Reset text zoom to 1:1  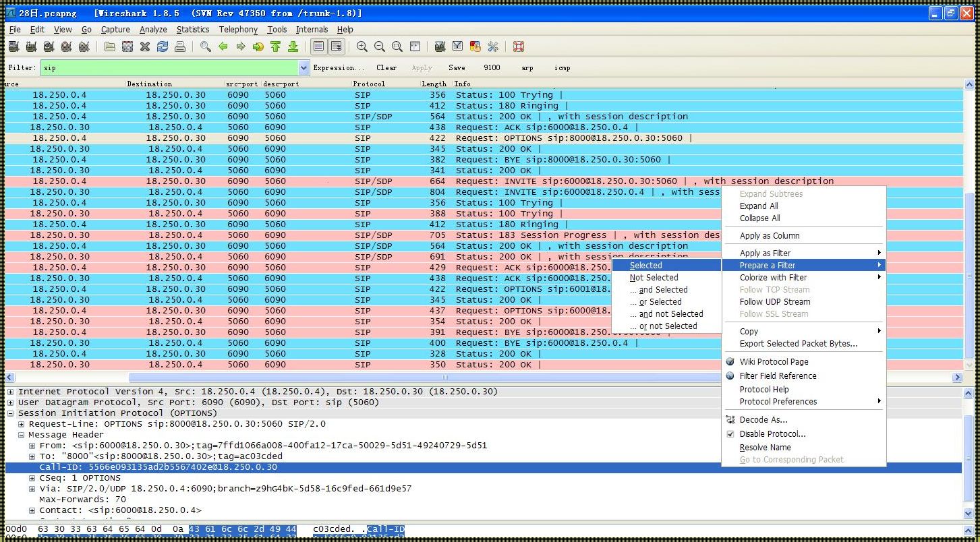397,47
